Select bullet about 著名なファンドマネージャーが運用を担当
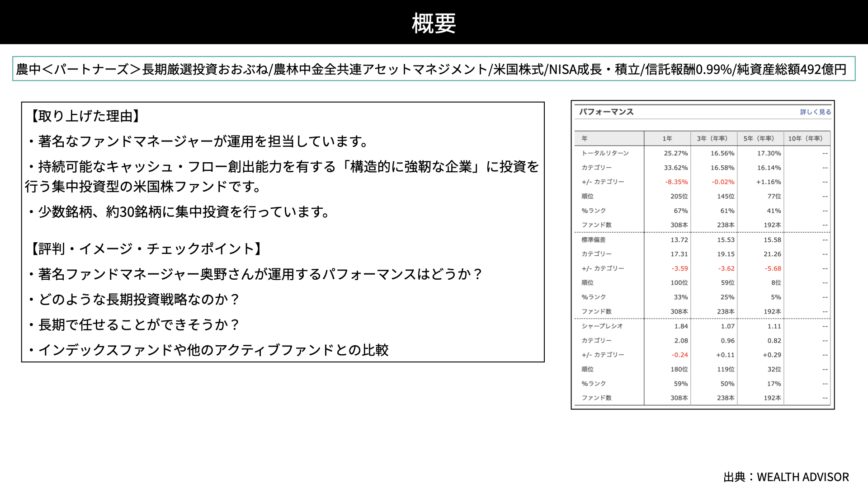 tap(198, 141)
